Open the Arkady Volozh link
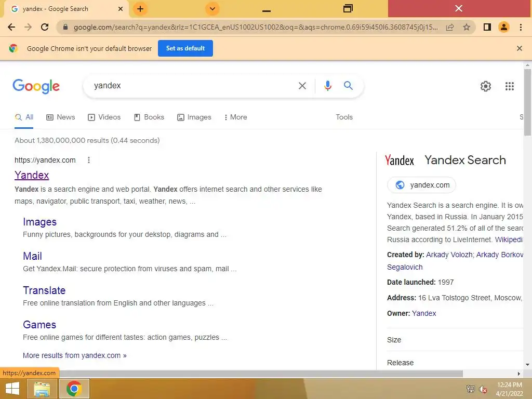 click(x=449, y=255)
